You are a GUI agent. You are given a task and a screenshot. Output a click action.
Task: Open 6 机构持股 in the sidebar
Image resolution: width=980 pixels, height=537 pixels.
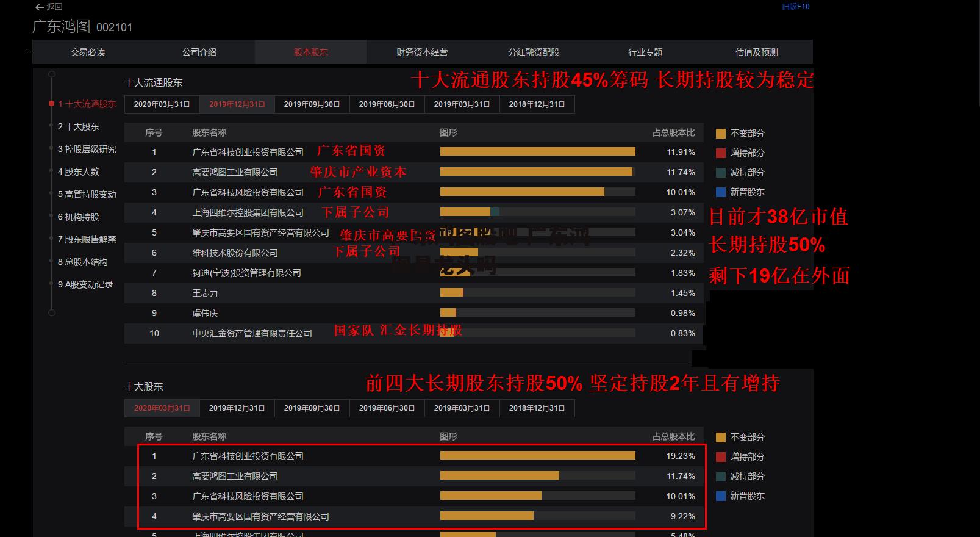click(x=78, y=217)
